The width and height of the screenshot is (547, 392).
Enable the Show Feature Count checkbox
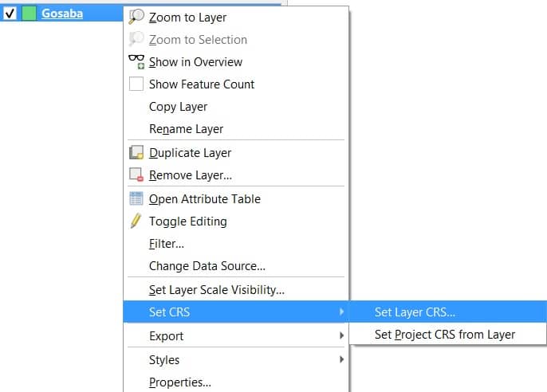pyautogui.click(x=136, y=84)
